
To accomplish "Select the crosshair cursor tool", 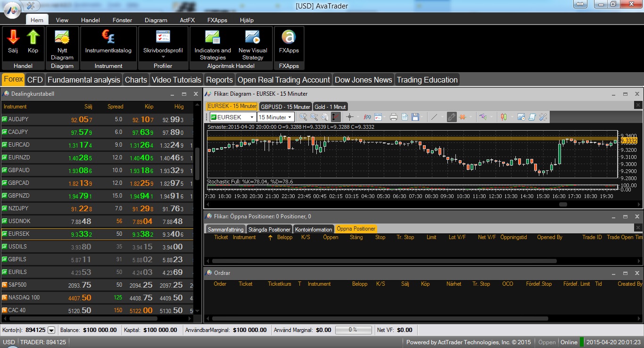I will pos(349,117).
